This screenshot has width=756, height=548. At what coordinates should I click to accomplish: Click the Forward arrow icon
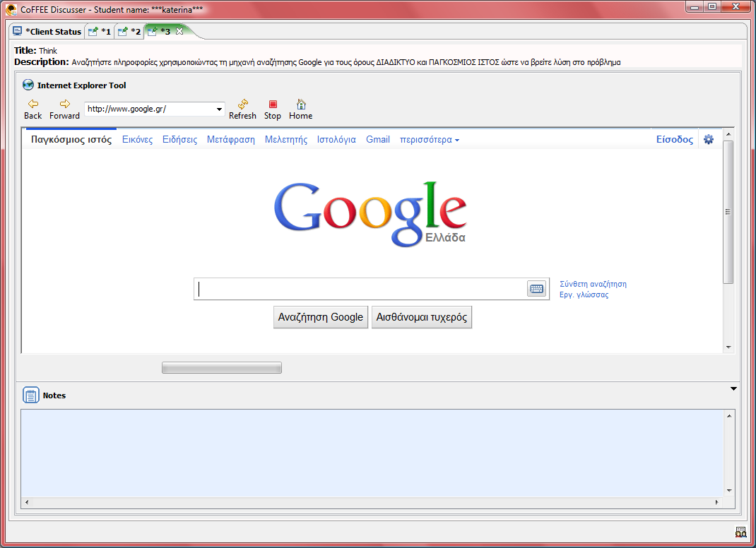point(64,104)
